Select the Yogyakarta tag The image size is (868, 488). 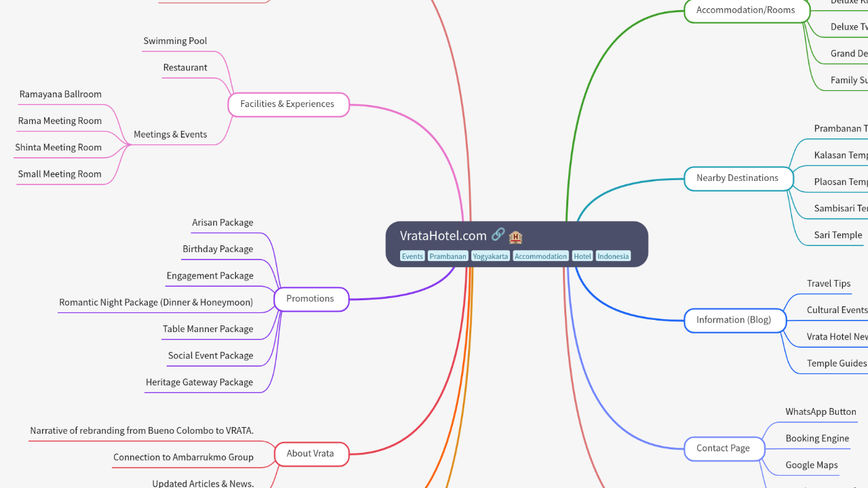[490, 256]
